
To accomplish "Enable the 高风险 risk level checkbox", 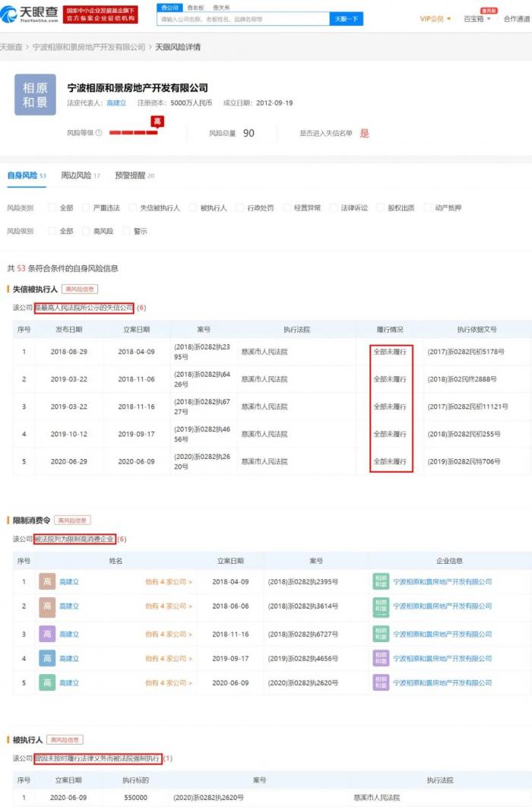I will [87, 231].
